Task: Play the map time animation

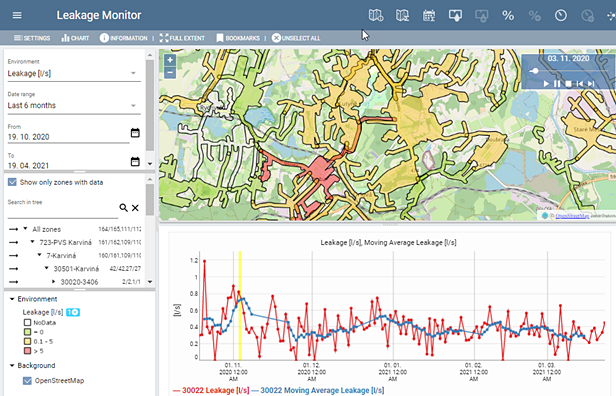Action: coord(546,84)
